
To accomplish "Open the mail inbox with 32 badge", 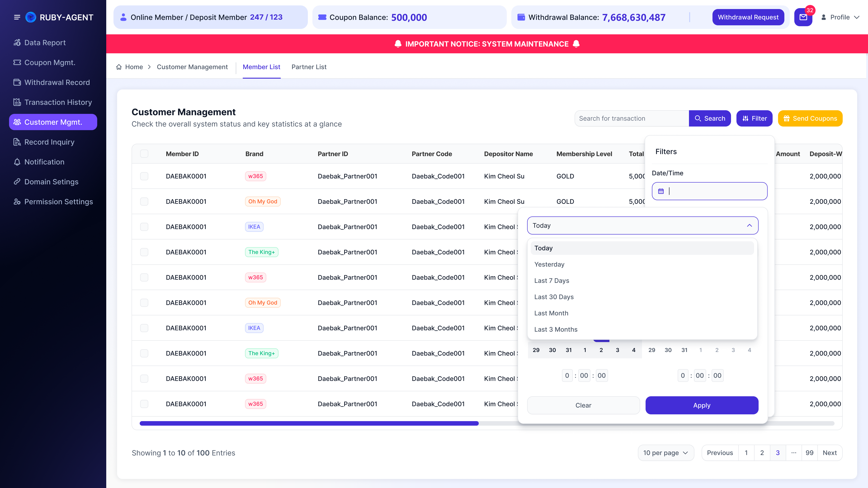I will [803, 17].
